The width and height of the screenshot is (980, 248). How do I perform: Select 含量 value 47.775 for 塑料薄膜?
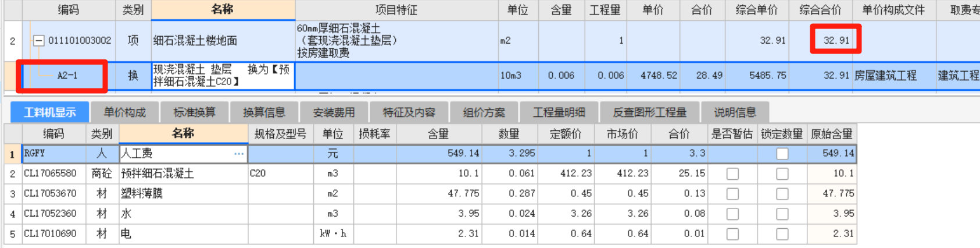[x=463, y=194]
